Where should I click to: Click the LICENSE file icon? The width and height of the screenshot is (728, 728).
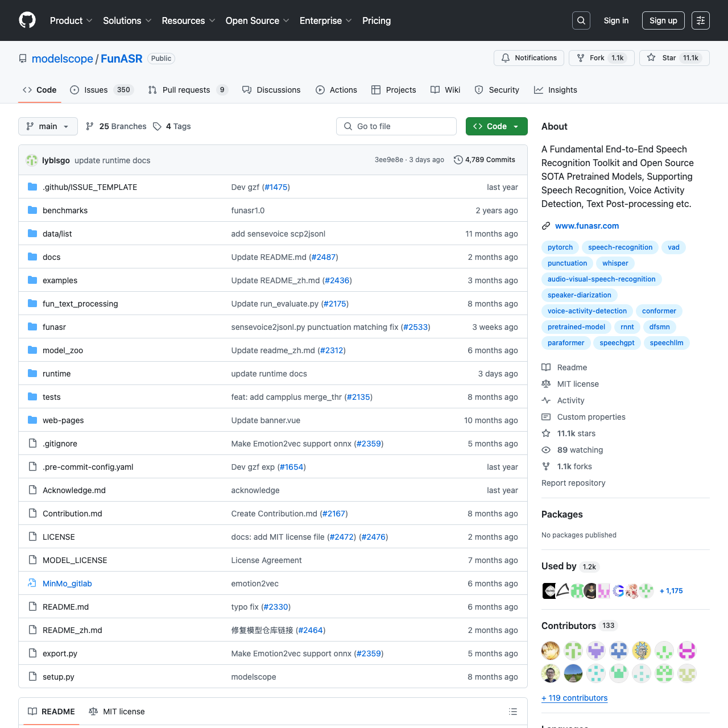(32, 537)
